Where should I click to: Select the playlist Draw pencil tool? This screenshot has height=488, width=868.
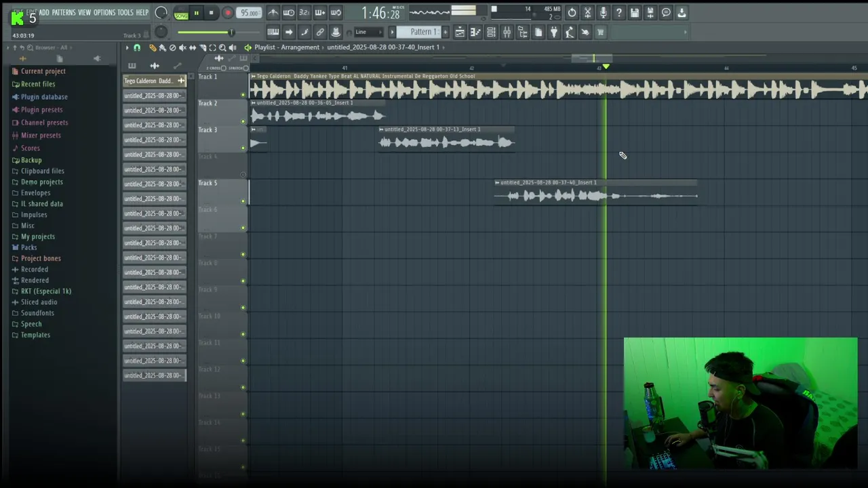pos(153,47)
